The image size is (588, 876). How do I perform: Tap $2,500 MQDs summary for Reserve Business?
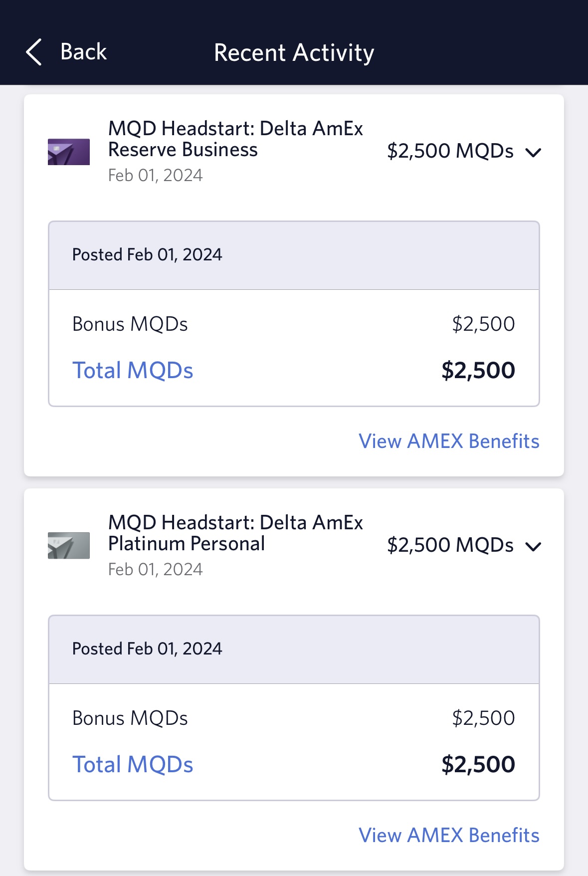450,151
